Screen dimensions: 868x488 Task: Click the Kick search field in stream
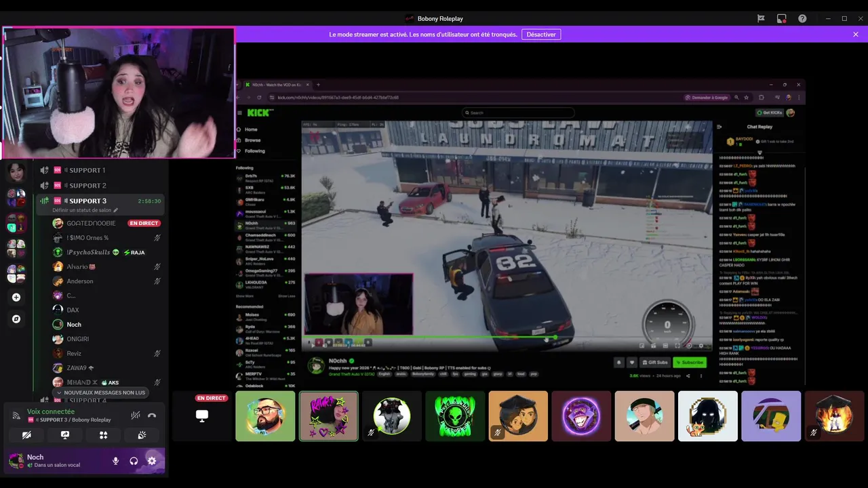[519, 113]
